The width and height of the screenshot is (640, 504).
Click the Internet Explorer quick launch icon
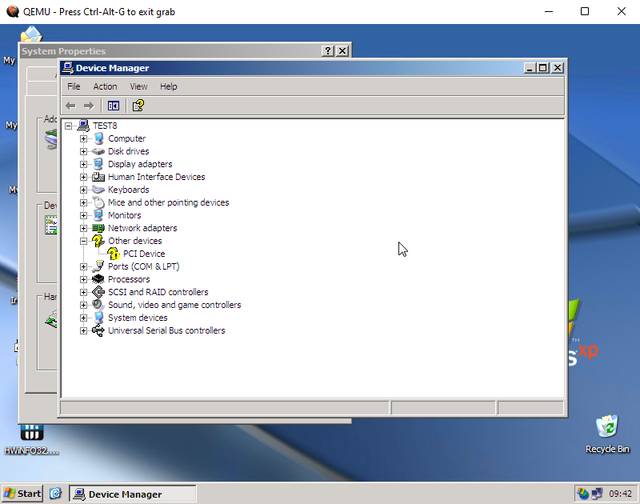click(x=56, y=494)
